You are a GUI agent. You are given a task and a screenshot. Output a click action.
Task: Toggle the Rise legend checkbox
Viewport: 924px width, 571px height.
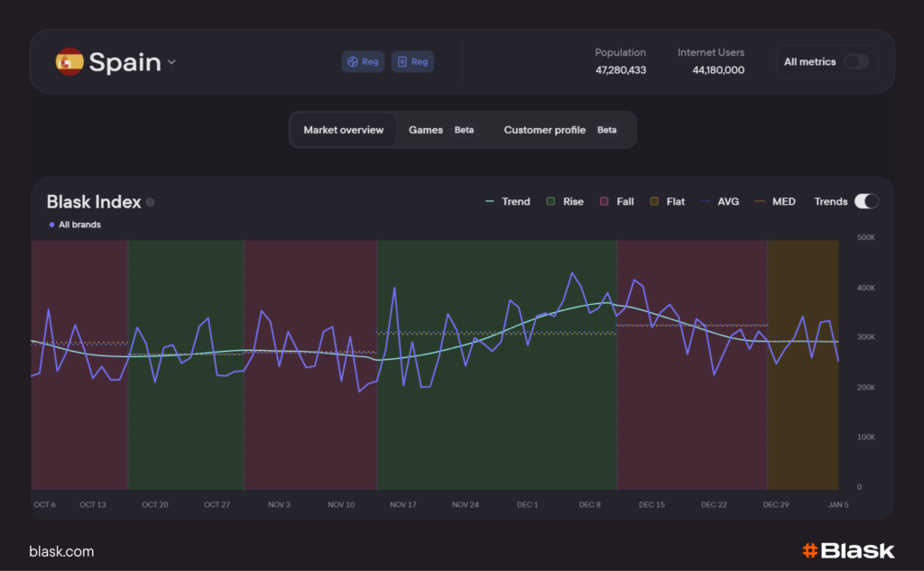[551, 202]
